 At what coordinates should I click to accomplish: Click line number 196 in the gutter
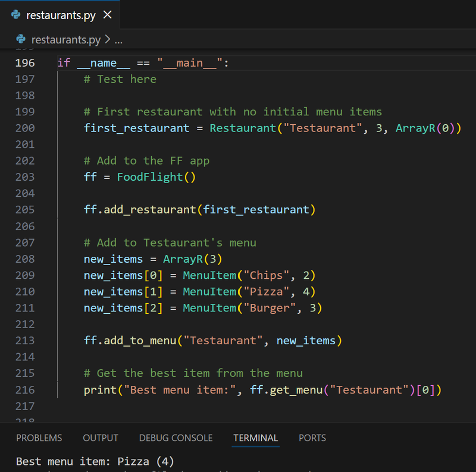click(24, 63)
